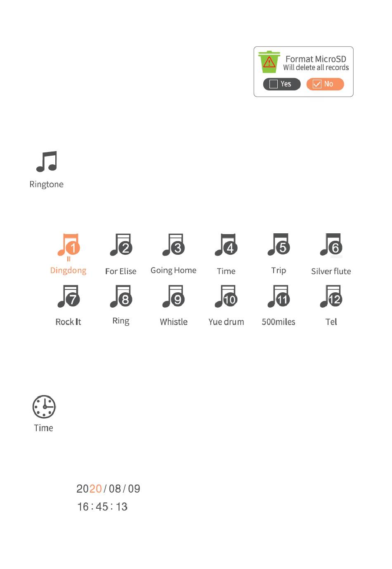Viewport: 392px width, 569px height.
Task: Select the Silver flute ringtone
Action: (331, 245)
